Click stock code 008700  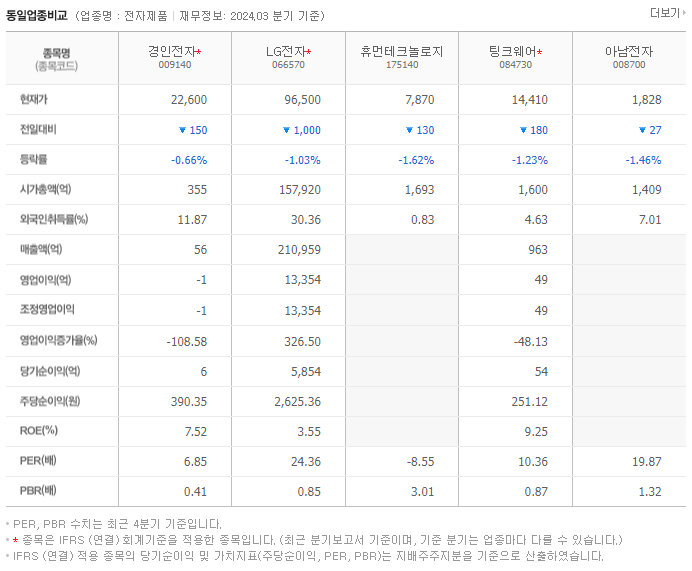(x=629, y=65)
